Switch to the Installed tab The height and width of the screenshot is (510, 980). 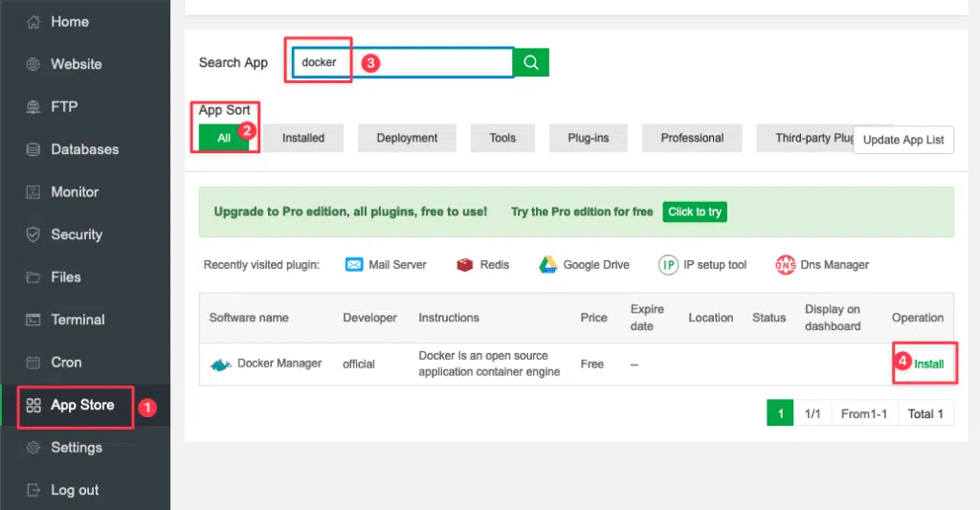point(303,138)
